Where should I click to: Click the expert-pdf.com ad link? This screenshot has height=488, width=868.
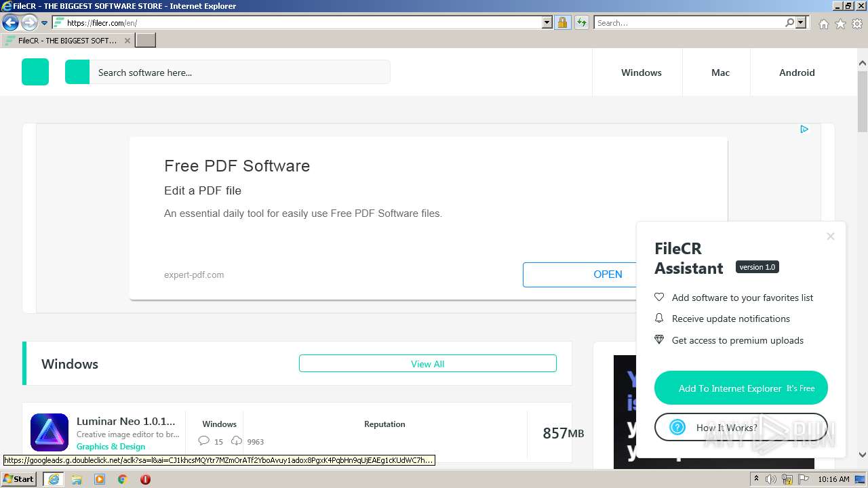194,274
